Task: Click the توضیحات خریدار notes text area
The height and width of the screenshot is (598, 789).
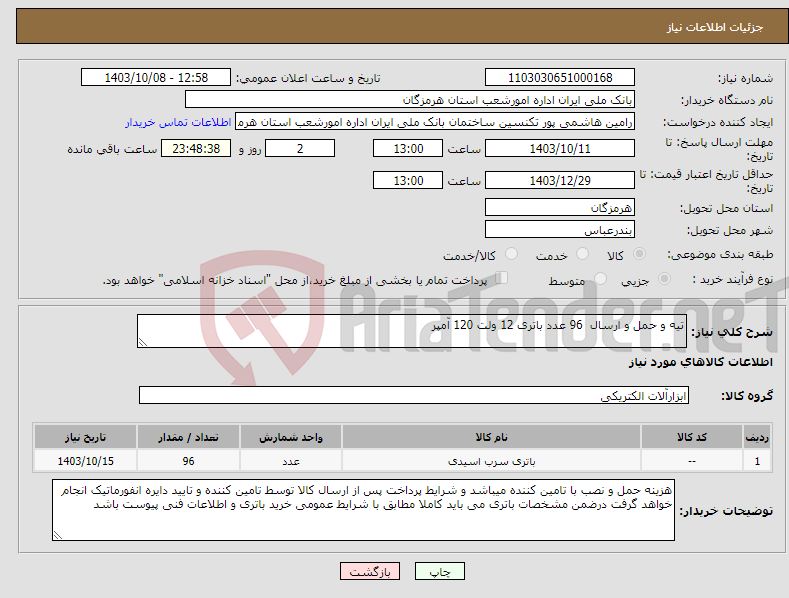Action: 363,510
